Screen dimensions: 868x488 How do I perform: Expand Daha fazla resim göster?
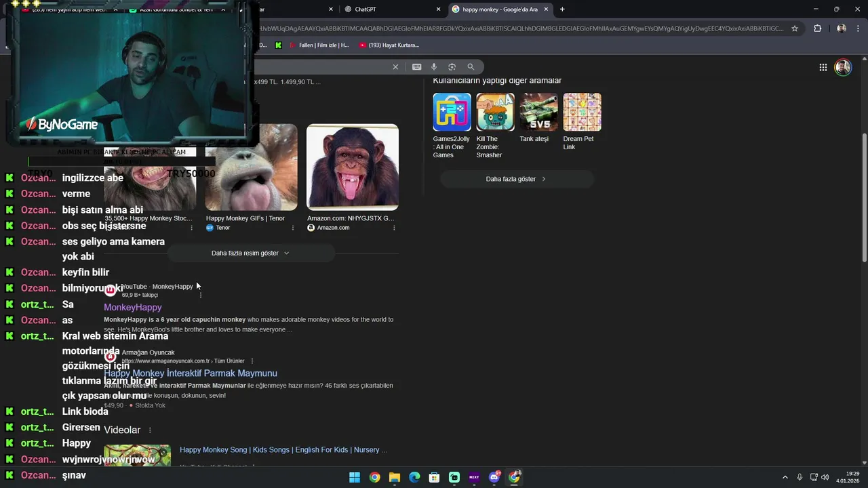click(x=250, y=253)
